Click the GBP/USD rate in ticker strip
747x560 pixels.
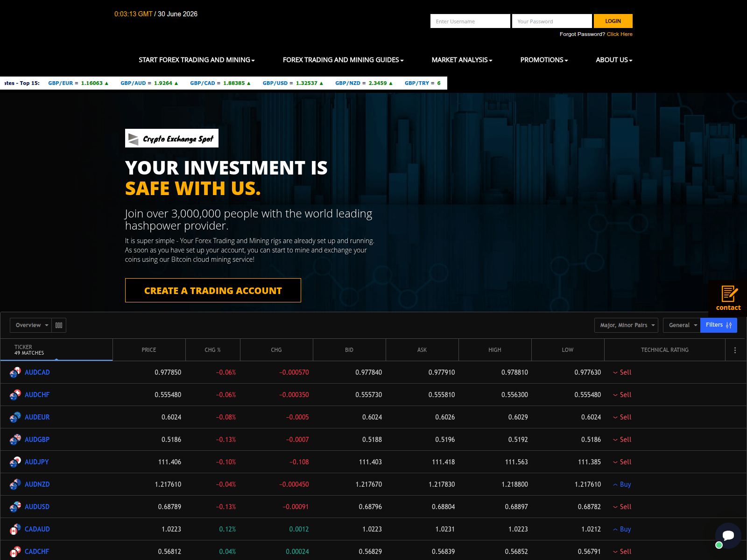[x=293, y=83]
